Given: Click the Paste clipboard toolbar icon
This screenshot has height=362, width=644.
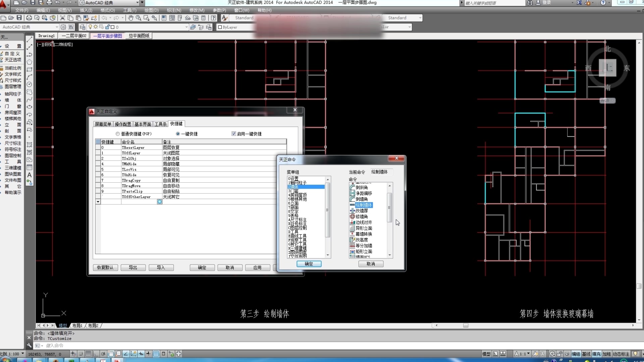Looking at the screenshot, I should click(x=78, y=18).
